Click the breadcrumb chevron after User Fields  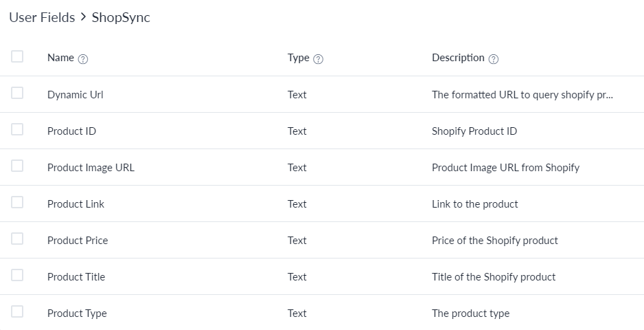point(83,17)
